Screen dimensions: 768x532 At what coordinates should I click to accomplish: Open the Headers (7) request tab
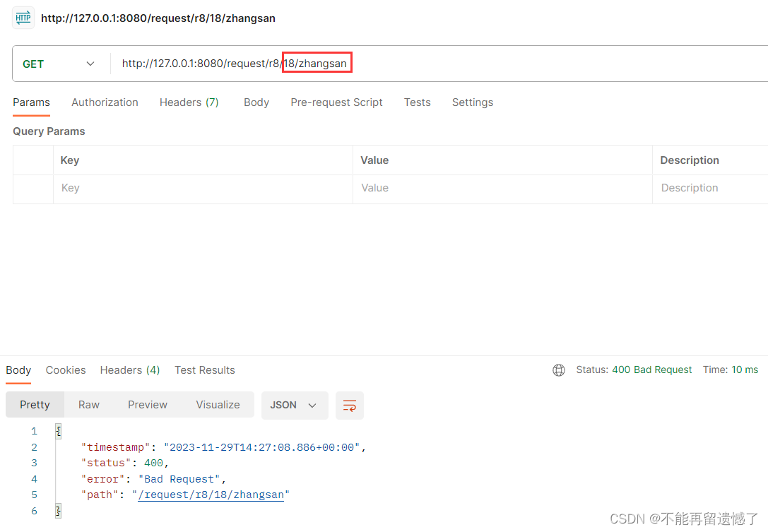coord(189,102)
